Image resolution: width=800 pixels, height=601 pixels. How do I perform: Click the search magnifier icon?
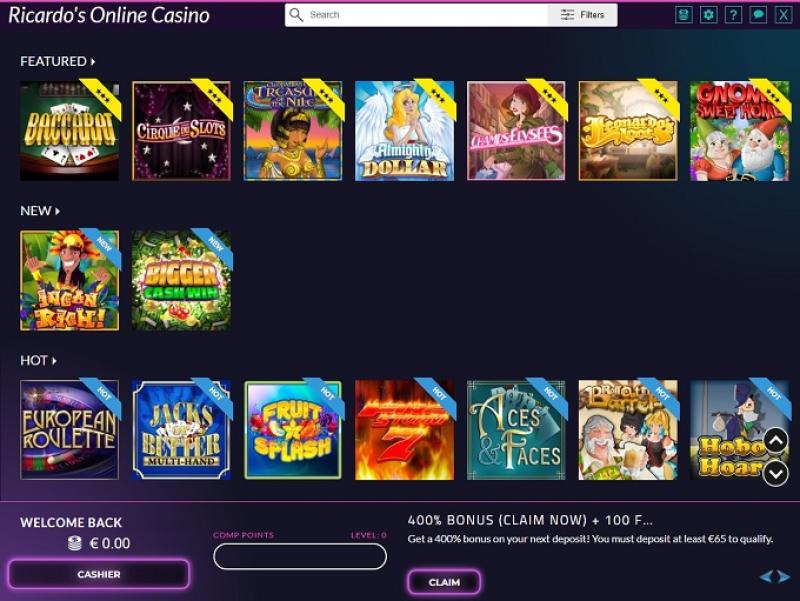296,15
